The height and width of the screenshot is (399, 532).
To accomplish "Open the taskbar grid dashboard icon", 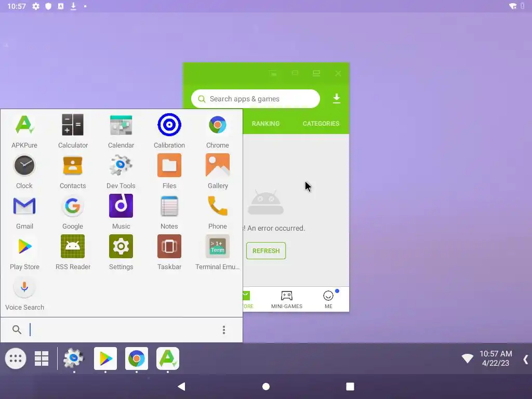I will coord(42,358).
